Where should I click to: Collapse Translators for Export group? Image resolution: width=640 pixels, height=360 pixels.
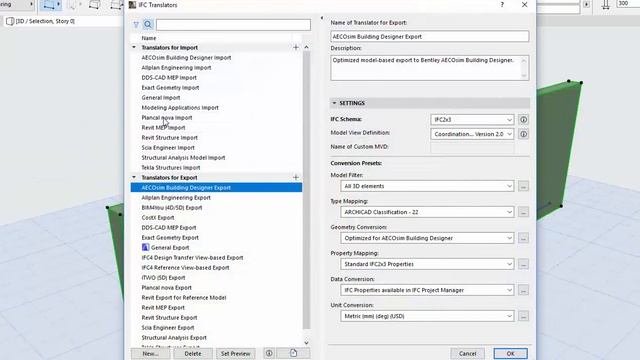click(134, 177)
